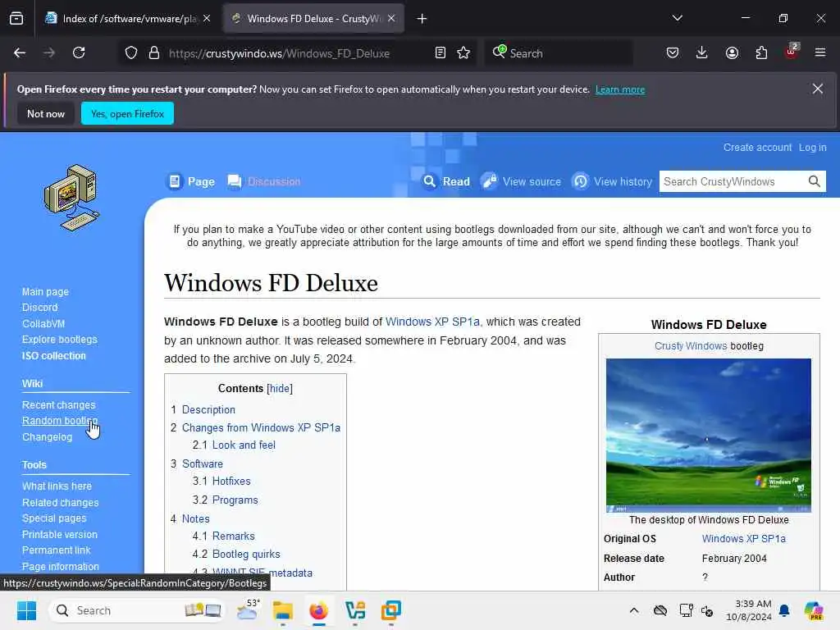Open the weather widget showing 53°

[x=248, y=609]
